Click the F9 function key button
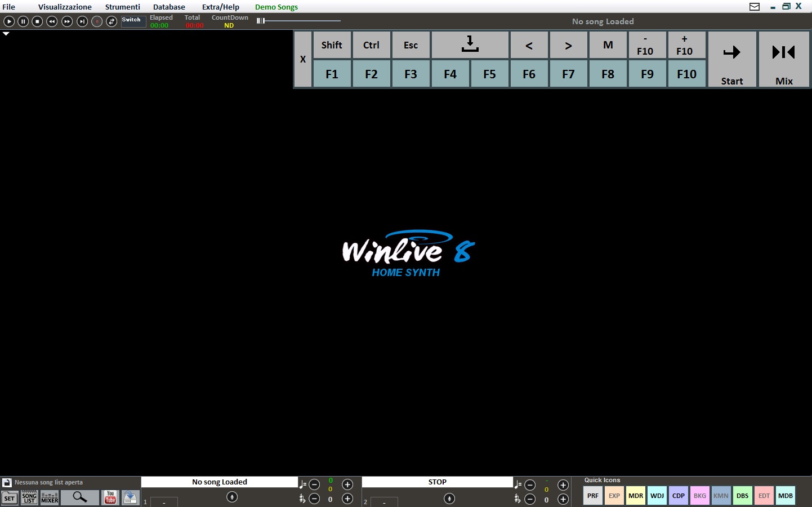This screenshot has height=507, width=812. click(647, 74)
